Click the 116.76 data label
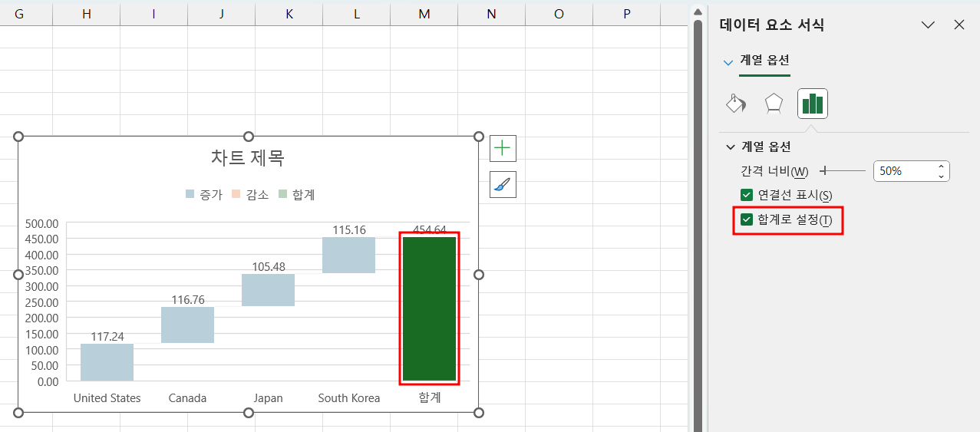Screen dimensions: 980x432 (x=187, y=300)
